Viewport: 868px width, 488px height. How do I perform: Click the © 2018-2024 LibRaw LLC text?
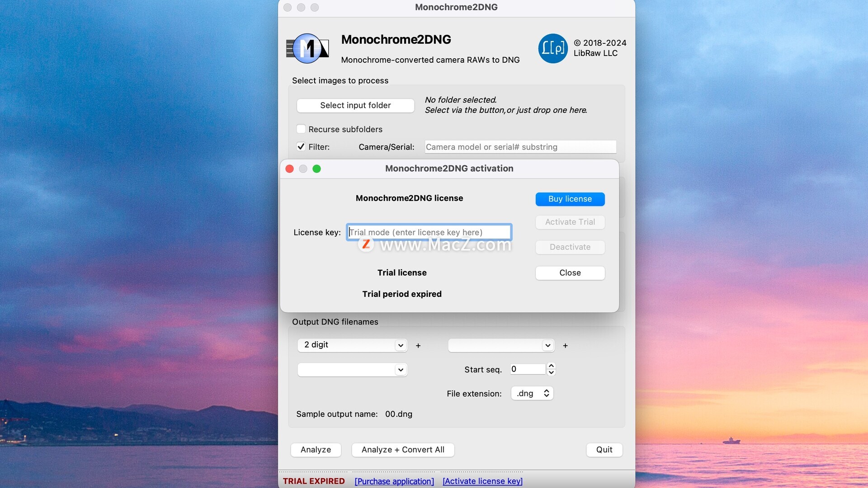(x=600, y=48)
